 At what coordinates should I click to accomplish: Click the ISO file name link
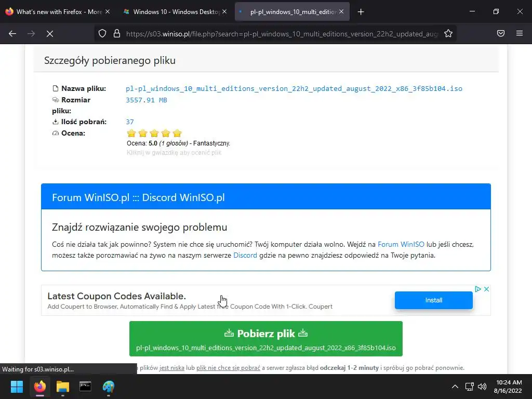point(294,88)
